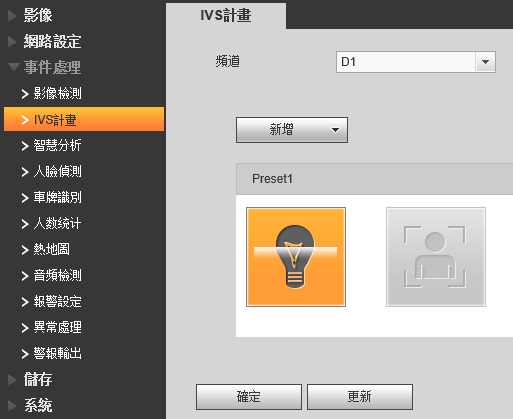513x419 pixels.
Task: Expand the 影像 menu section
Action: [x=30, y=15]
